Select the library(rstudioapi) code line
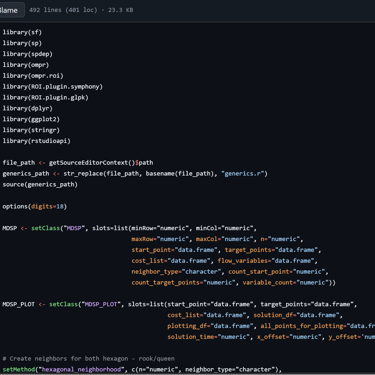Image resolution: width=375 pixels, height=375 pixels. click(x=36, y=141)
